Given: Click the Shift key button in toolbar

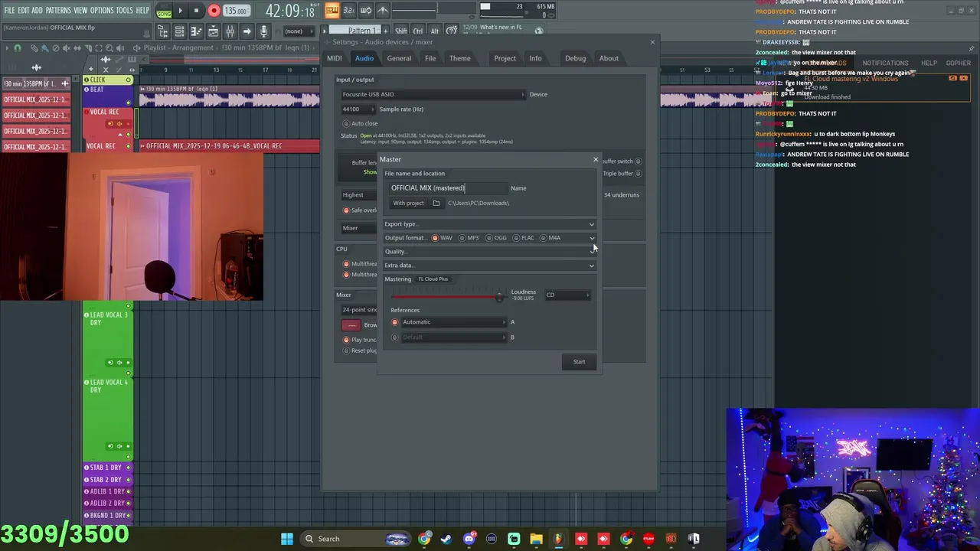Looking at the screenshot, I should [x=401, y=31].
